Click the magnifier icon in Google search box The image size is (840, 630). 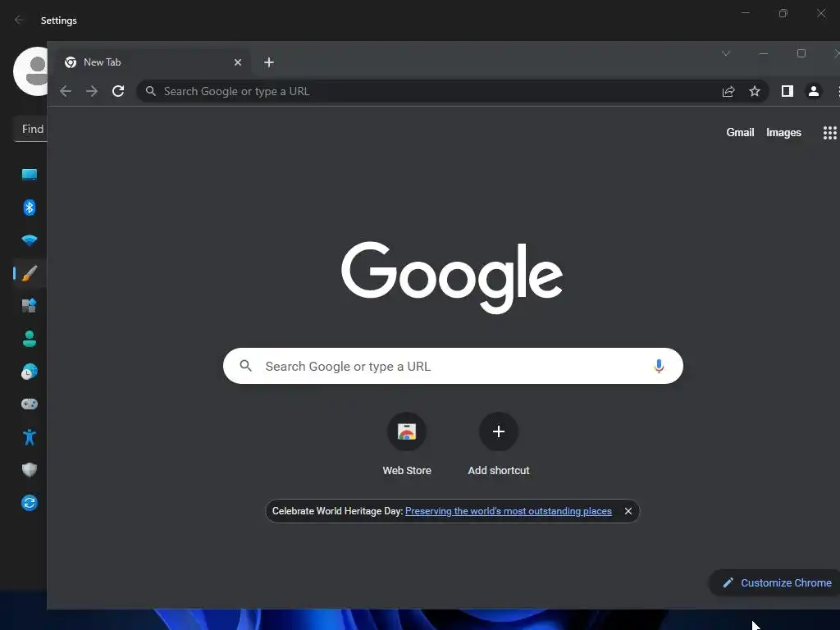point(246,366)
